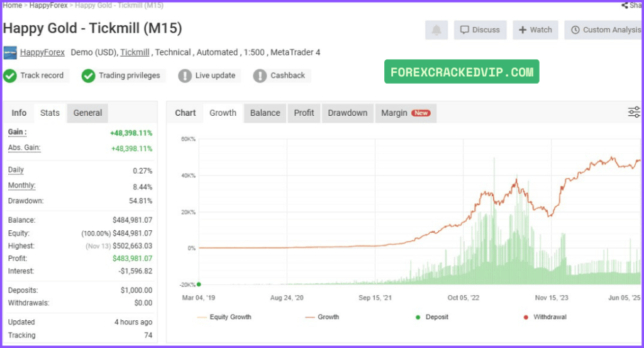Click the Profit $483,981.07 value

(132, 259)
